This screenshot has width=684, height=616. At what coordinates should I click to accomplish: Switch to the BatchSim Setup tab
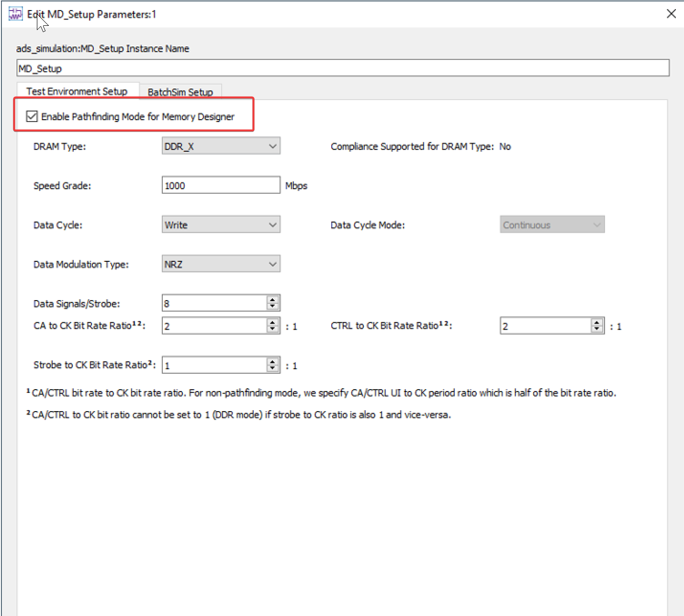[180, 92]
